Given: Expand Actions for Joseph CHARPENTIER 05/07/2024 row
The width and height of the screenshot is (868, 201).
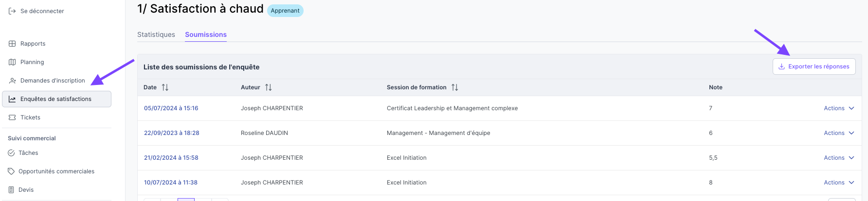Looking at the screenshot, I should [839, 108].
